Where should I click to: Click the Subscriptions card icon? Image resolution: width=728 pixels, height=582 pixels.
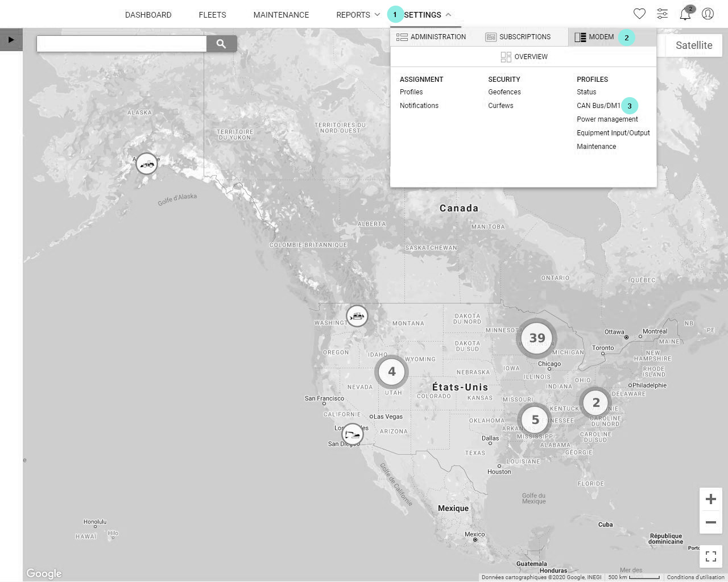pos(491,37)
